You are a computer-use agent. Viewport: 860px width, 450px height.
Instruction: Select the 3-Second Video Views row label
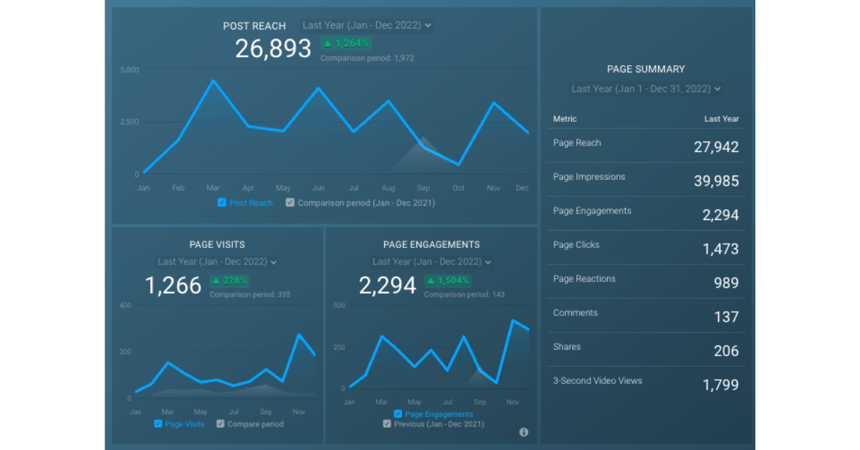pos(597,381)
